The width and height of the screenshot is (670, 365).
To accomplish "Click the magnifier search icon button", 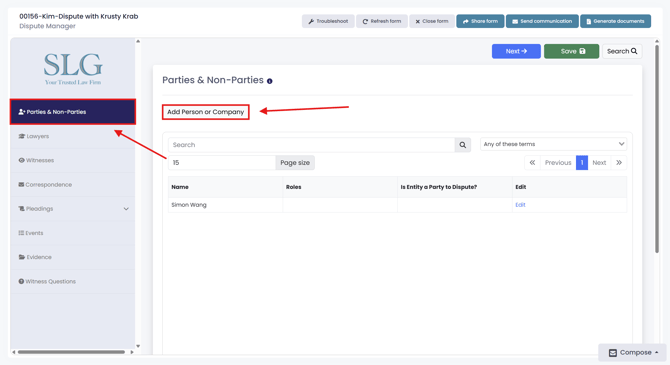I will click(x=463, y=145).
